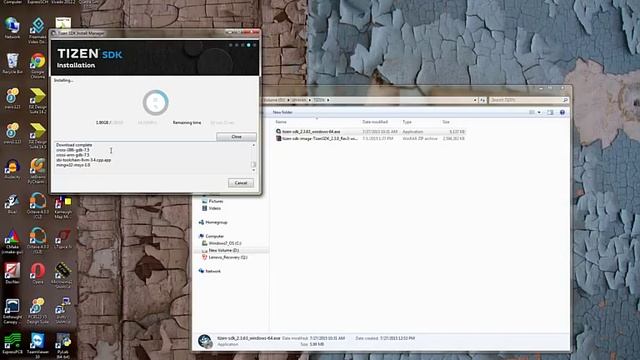
Task: Open Pylab (64-bit) desktop shortcut
Action: pos(63,346)
